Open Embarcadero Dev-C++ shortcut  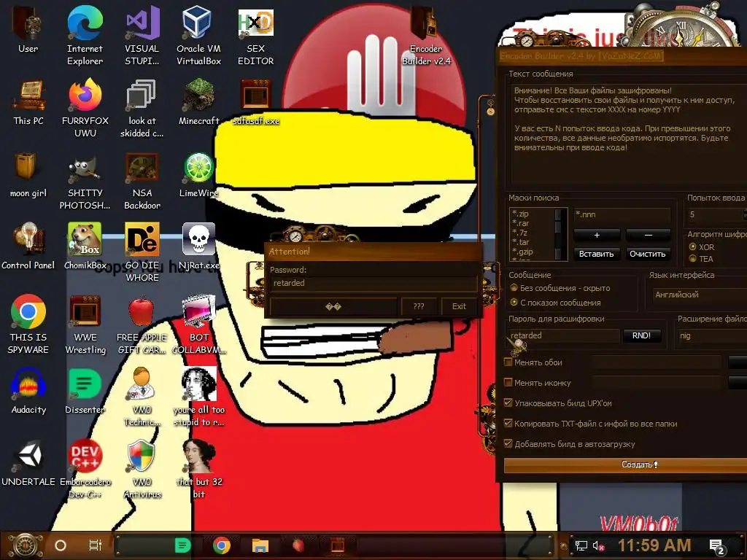pos(85,469)
